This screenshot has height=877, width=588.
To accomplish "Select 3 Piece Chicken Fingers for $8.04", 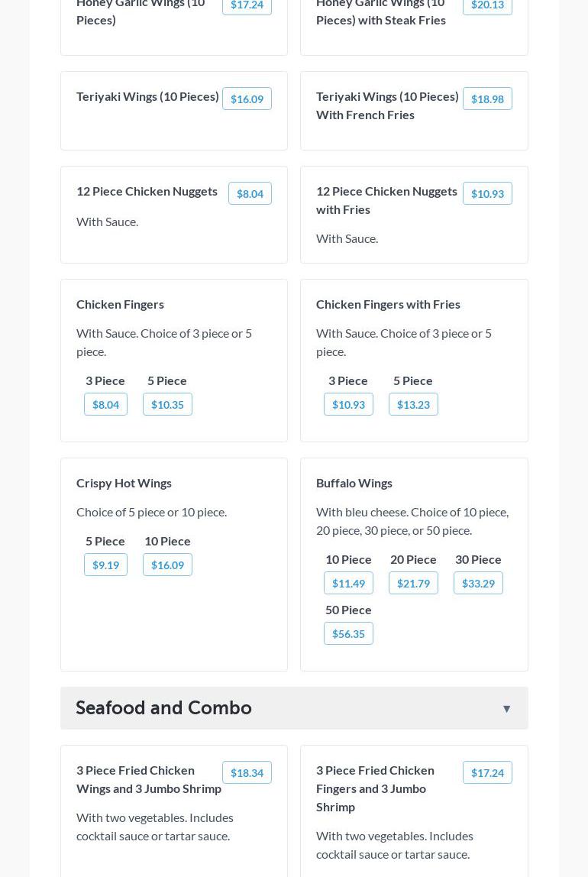I will (x=105, y=404).
